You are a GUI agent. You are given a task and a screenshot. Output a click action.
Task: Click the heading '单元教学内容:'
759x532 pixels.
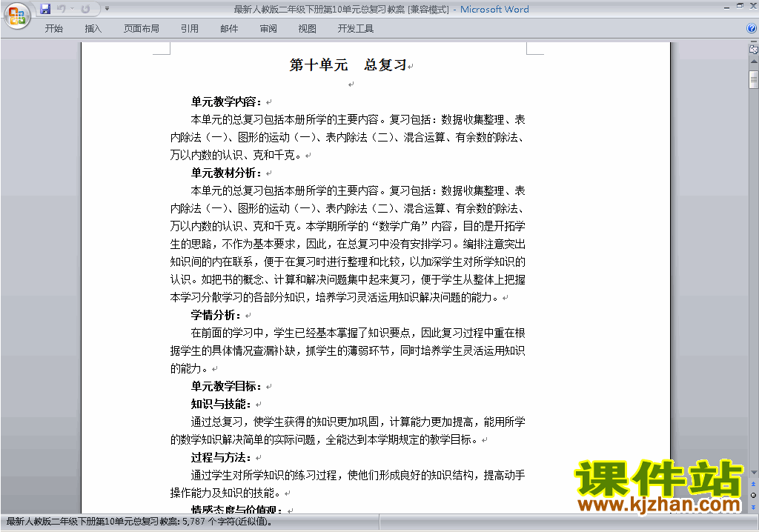click(x=226, y=102)
